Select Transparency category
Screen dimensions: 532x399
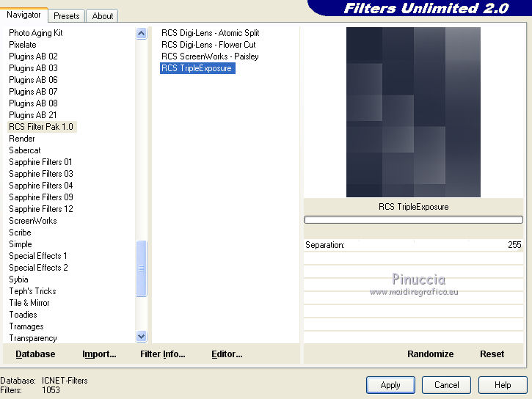tap(32, 338)
